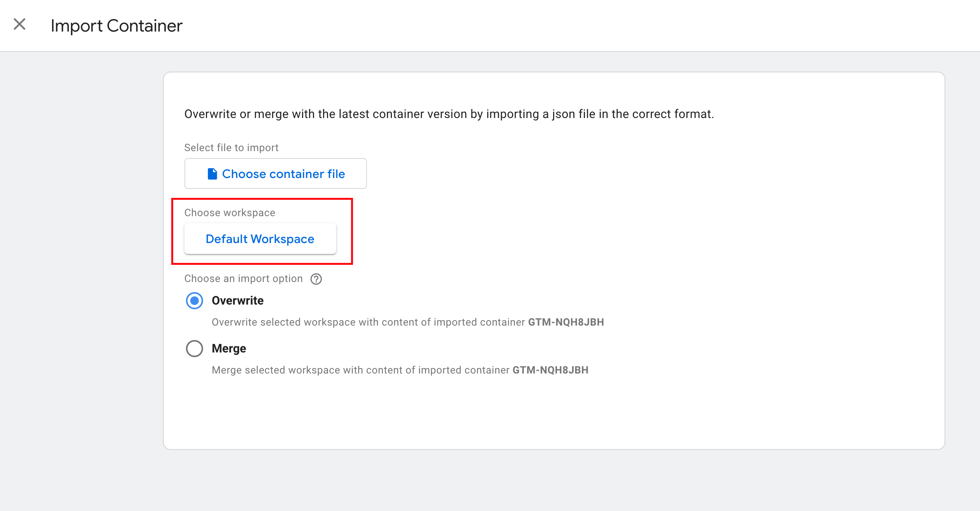The image size is (980, 511).
Task: Click the Import Container title
Action: [x=116, y=26]
